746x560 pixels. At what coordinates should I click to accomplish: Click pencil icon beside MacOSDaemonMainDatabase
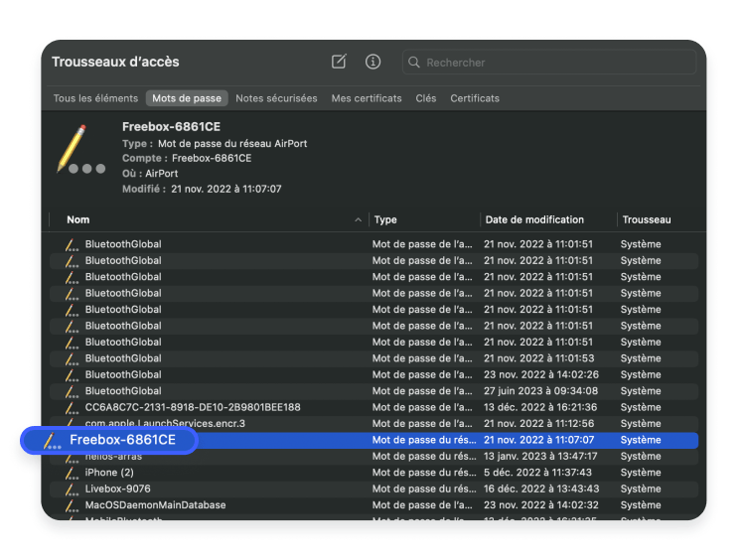pyautogui.click(x=72, y=505)
